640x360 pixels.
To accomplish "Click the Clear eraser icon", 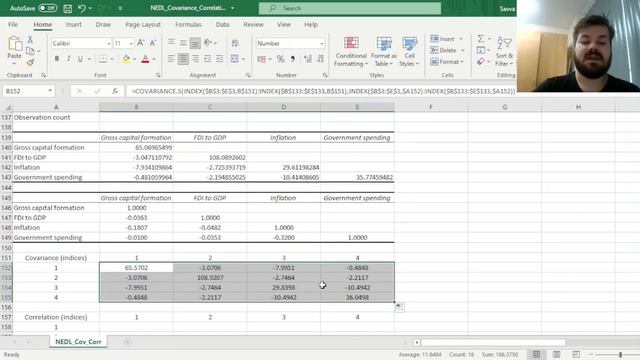I will click(x=481, y=62).
